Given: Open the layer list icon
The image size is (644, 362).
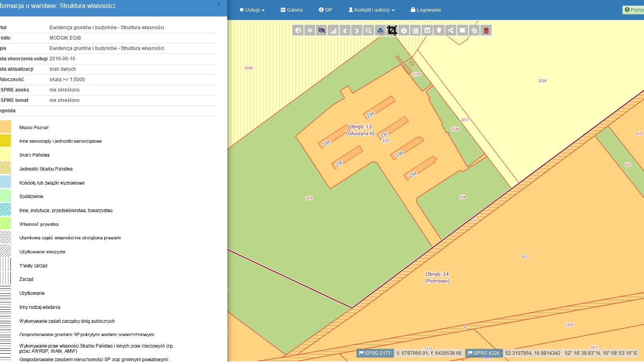Looking at the screenshot, I should [416, 30].
